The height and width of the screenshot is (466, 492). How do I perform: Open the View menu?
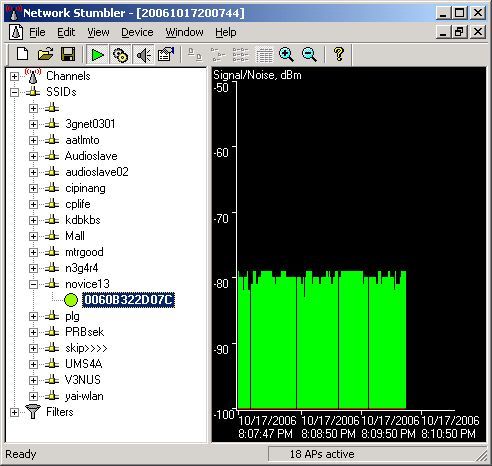98,32
